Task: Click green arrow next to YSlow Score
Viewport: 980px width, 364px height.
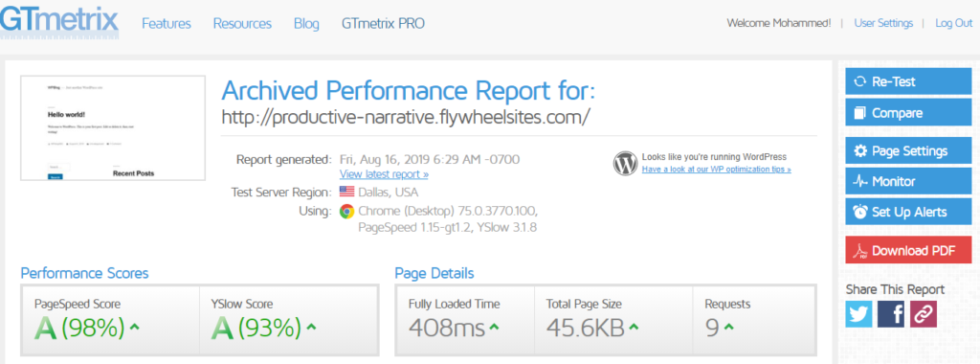Action: point(311,327)
